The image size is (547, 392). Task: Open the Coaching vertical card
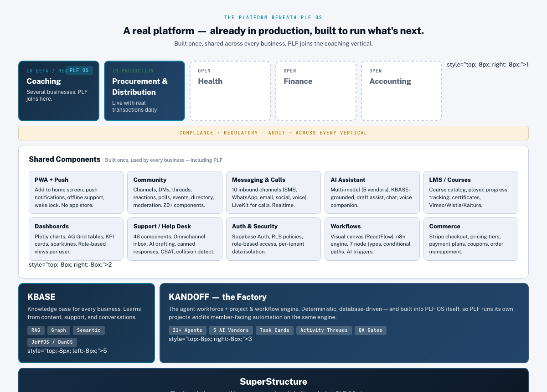59,91
